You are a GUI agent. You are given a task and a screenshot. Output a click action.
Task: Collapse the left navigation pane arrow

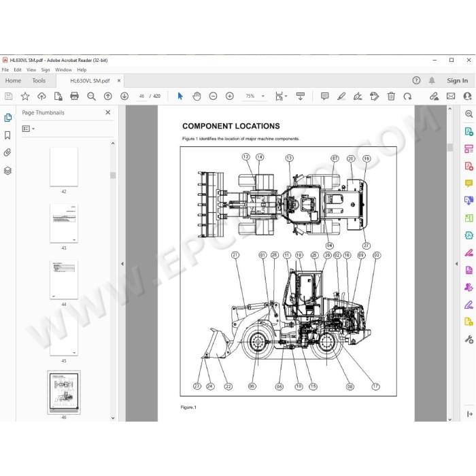click(x=122, y=264)
